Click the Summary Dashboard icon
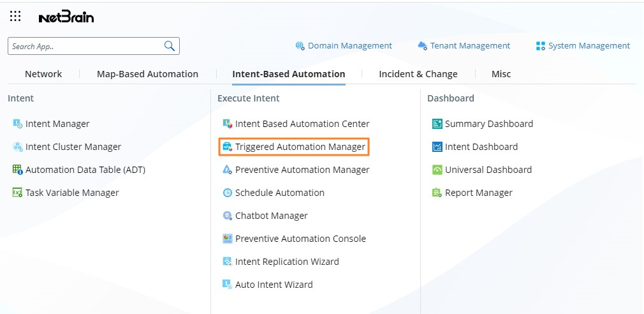The image size is (644, 314). pyautogui.click(x=437, y=124)
